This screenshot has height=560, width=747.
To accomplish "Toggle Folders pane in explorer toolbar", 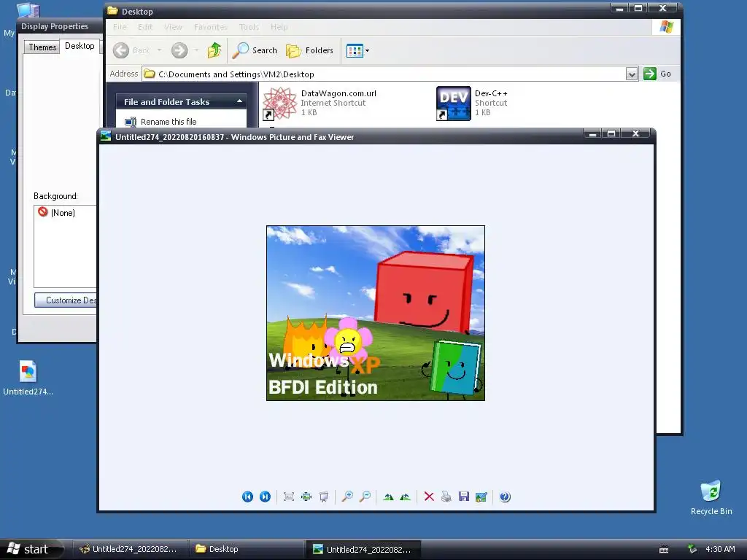I will [x=309, y=50].
